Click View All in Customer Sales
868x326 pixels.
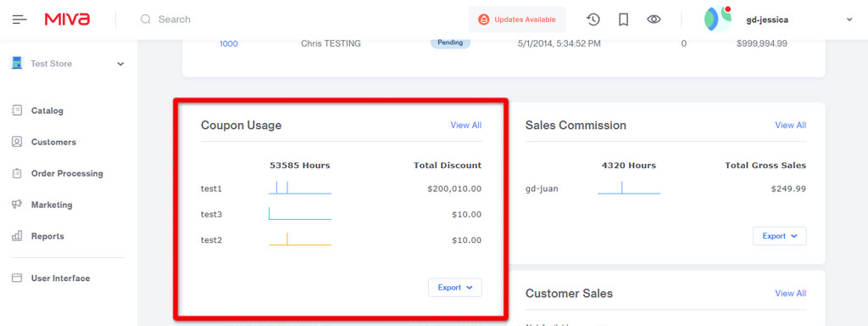(x=791, y=293)
